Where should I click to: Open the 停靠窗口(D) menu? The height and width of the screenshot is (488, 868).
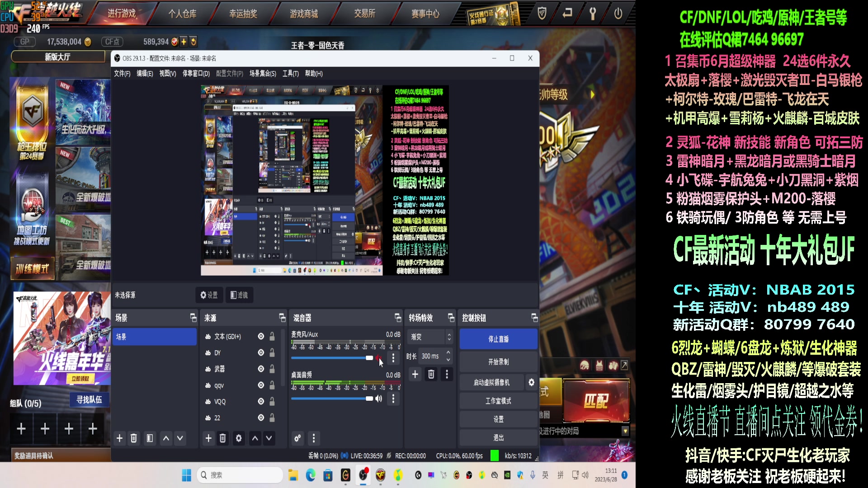pos(196,73)
